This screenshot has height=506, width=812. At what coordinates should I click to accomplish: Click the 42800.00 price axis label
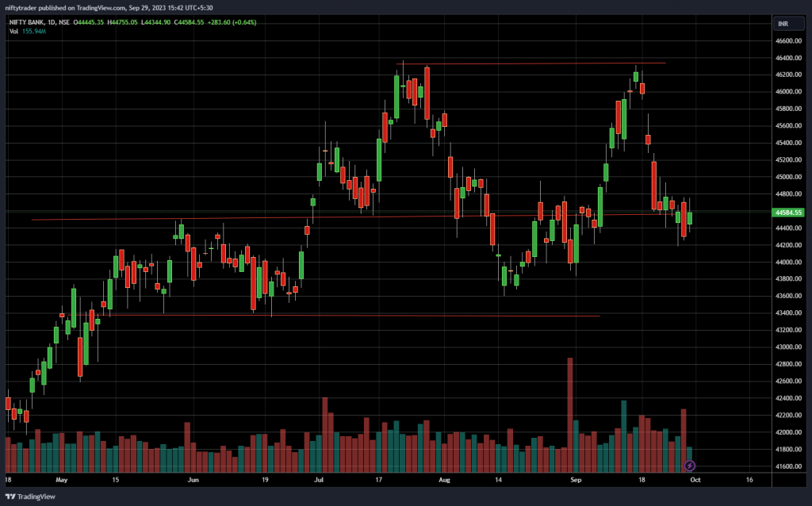[x=789, y=364]
